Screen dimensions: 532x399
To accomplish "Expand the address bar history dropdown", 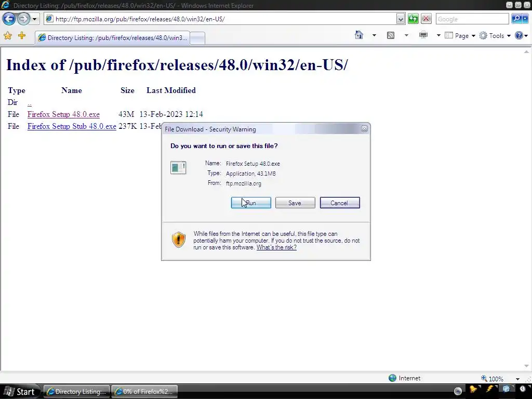I will tap(401, 19).
